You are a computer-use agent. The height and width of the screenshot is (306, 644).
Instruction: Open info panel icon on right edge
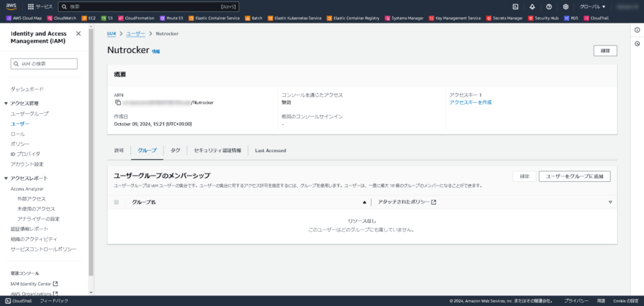pos(637,30)
